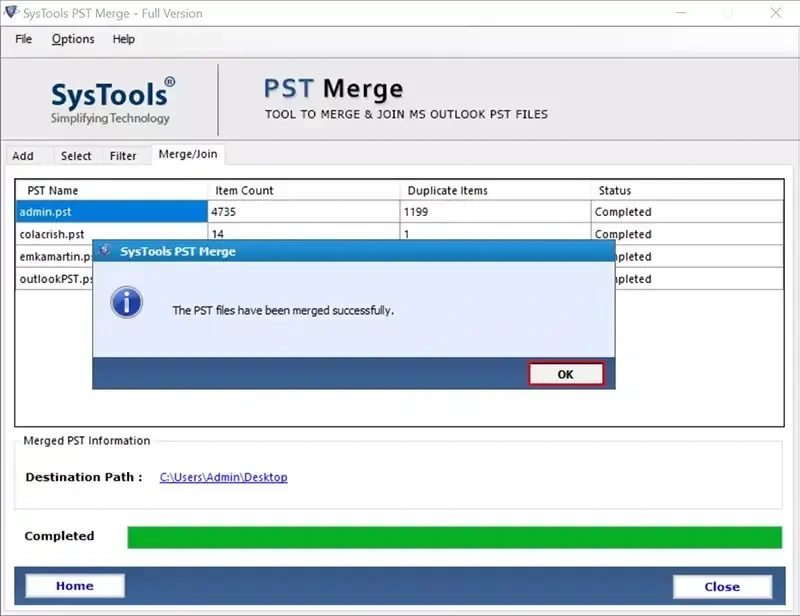Click Completed status of admin.pst
The image size is (800, 616).
pyautogui.click(x=687, y=212)
